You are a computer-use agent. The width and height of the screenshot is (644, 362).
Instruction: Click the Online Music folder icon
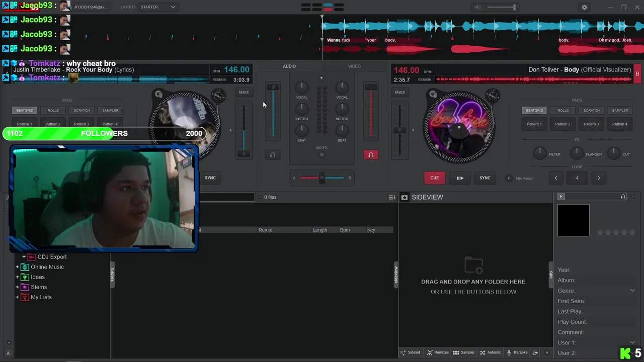tap(25, 267)
